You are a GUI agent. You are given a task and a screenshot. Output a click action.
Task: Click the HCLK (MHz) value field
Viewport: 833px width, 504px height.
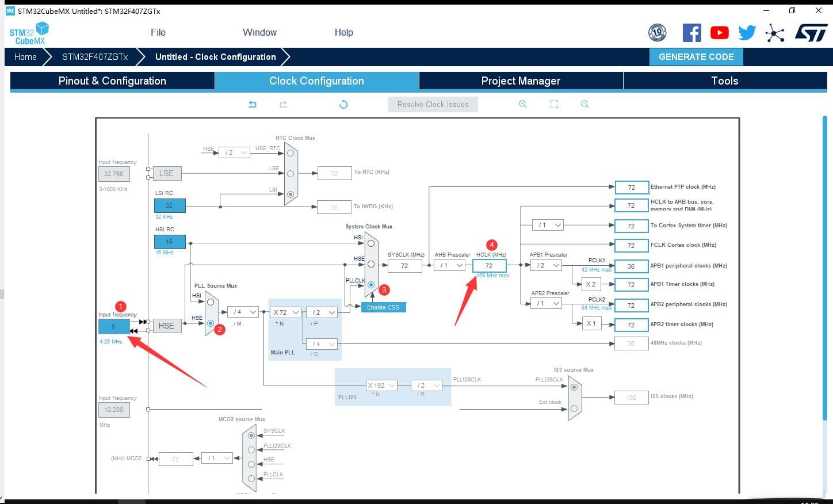pyautogui.click(x=490, y=265)
